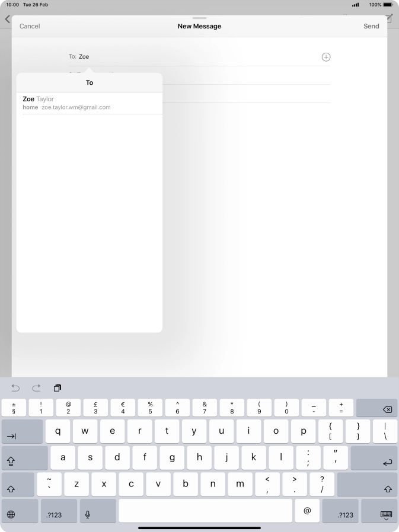The image size is (399, 532).
Task: Switch to numbers with left .?123 key
Action: coord(59,514)
